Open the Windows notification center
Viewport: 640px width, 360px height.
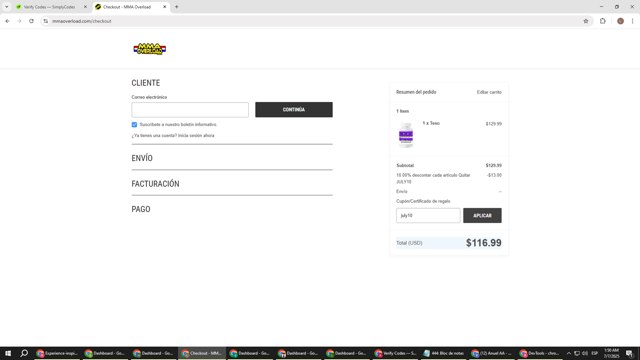coord(629,353)
